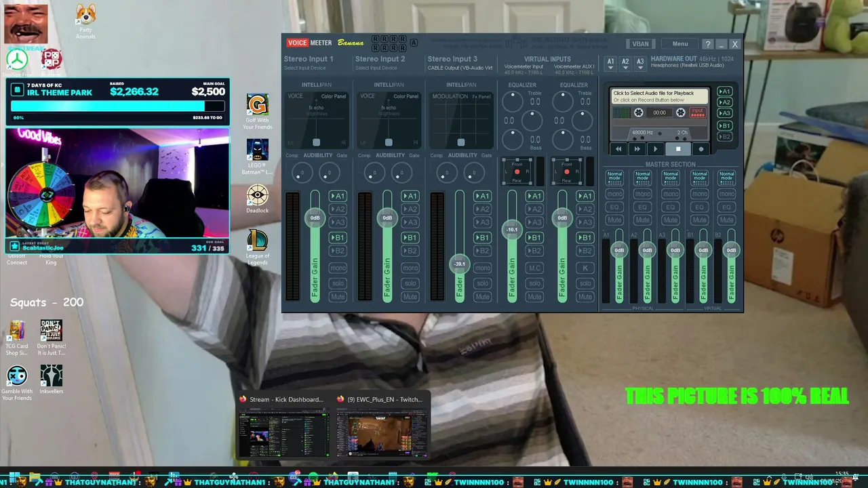Click the Stereo Input 3 fader at -39.1
This screenshot has height=488, width=868.
coord(460,264)
